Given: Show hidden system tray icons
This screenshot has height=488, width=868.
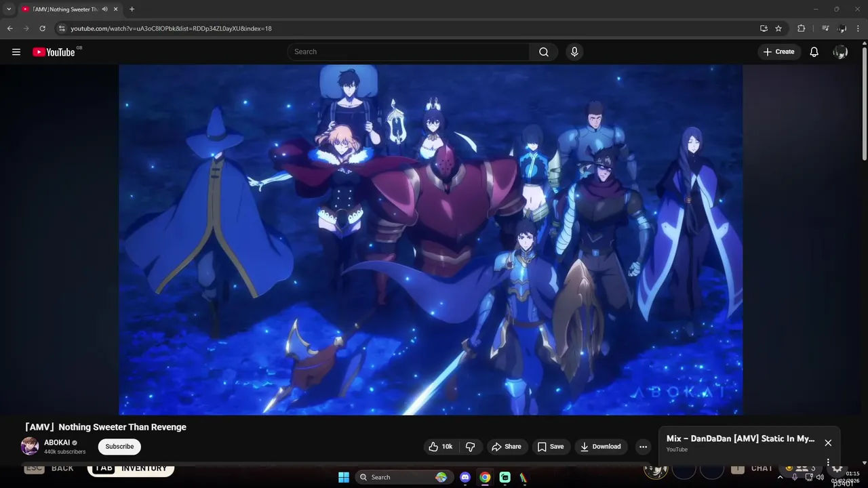Looking at the screenshot, I should (x=780, y=477).
